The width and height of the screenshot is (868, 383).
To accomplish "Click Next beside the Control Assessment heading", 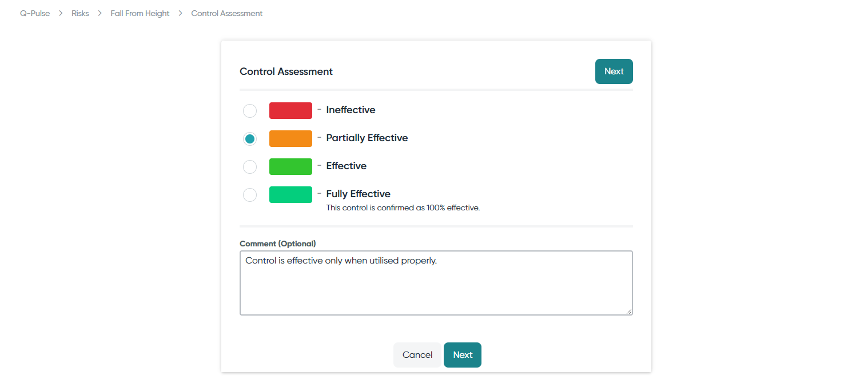I will coord(614,71).
